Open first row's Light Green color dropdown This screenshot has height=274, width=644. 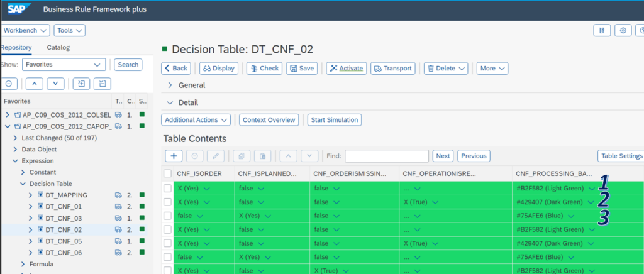point(590,188)
